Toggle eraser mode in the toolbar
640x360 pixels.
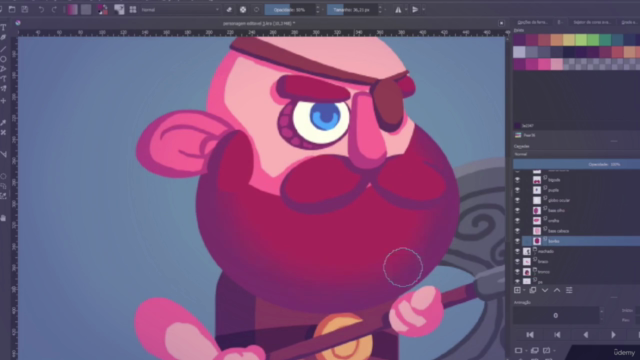[x=229, y=9]
